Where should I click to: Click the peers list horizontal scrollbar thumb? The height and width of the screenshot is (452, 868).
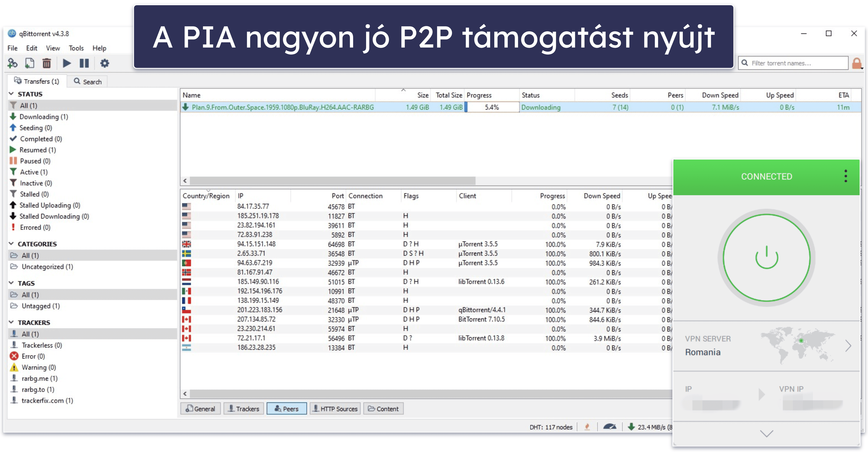click(431, 394)
